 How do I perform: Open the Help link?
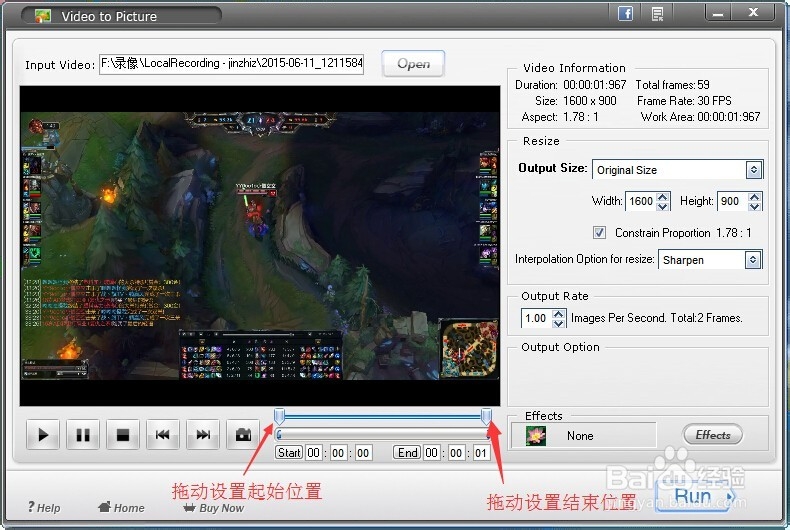pos(44,507)
